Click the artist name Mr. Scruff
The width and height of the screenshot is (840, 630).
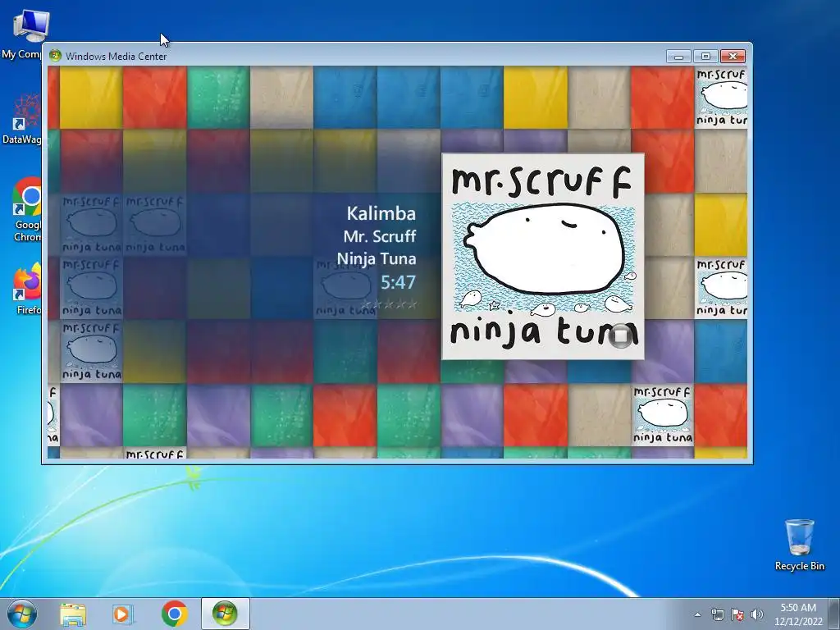click(380, 236)
